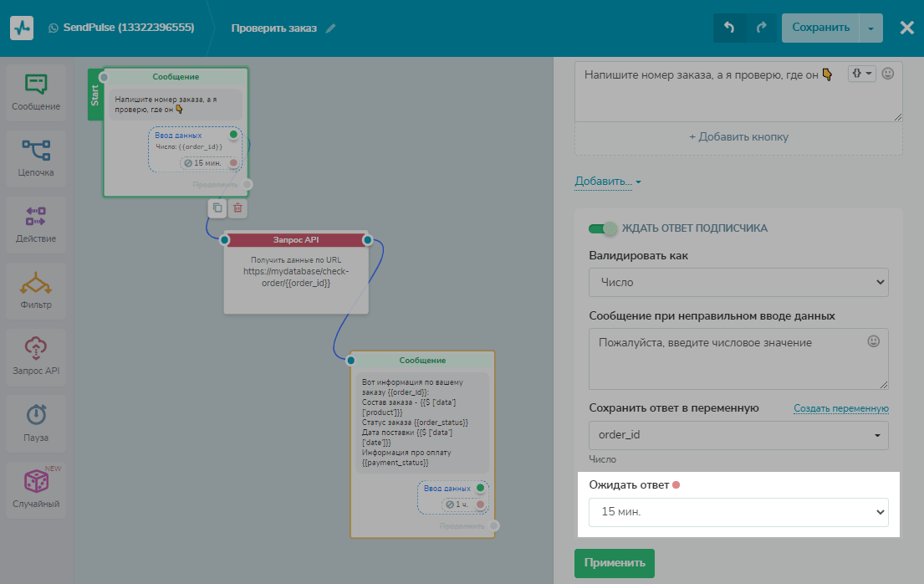The image size is (924, 584).
Task: Click green connector in second Ввод данных
Action: (480, 488)
